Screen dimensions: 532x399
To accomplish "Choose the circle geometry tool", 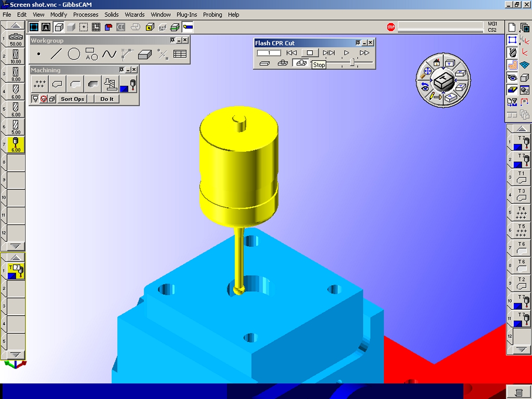I will 74,55.
